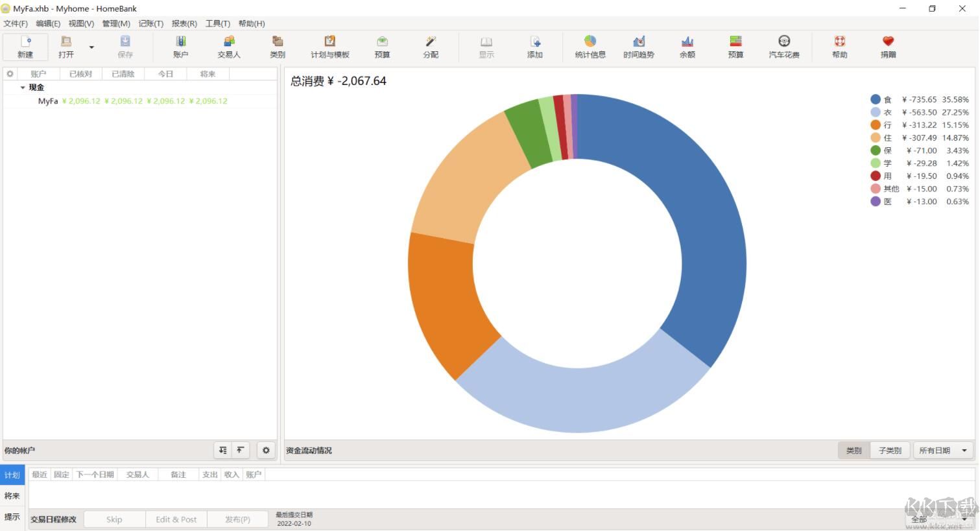Viewport: 980px width, 531px height.
Task: Click the blue 食 legend color swatch
Action: pos(876,100)
